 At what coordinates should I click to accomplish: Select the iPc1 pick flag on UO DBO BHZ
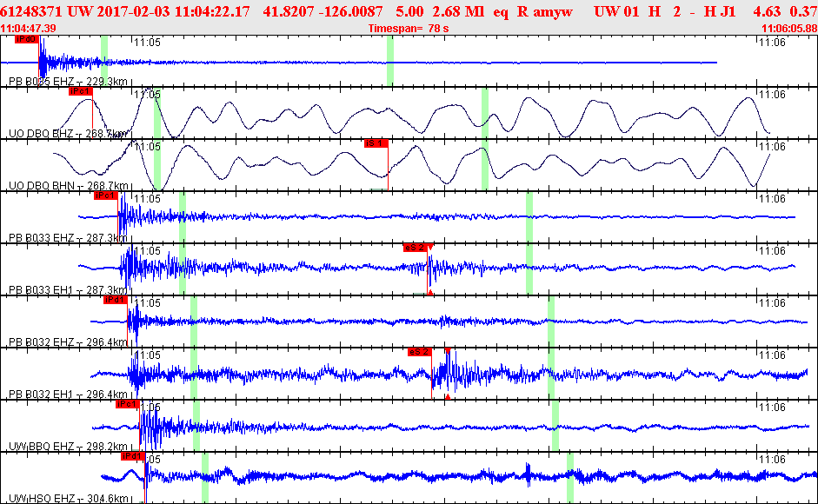click(x=80, y=91)
